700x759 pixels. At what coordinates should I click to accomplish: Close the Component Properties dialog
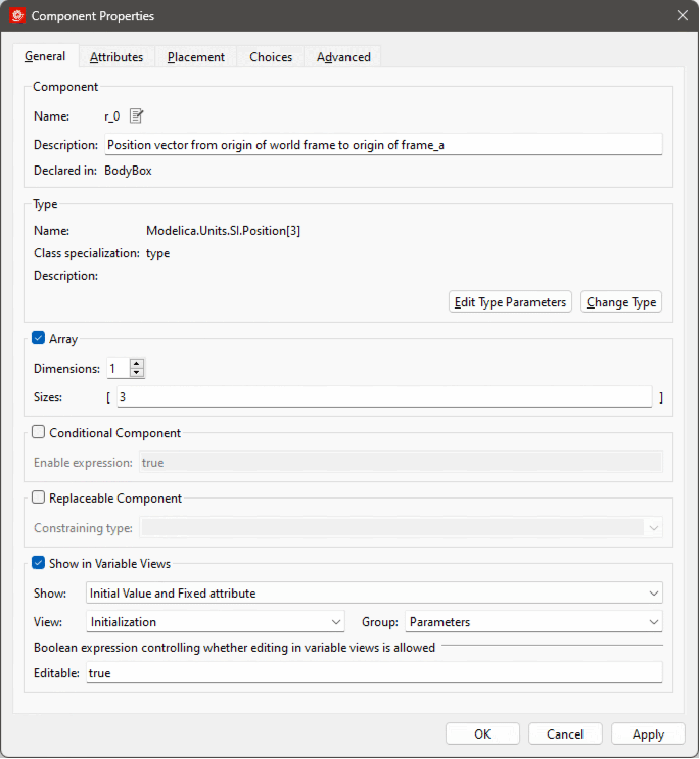pyautogui.click(x=682, y=16)
